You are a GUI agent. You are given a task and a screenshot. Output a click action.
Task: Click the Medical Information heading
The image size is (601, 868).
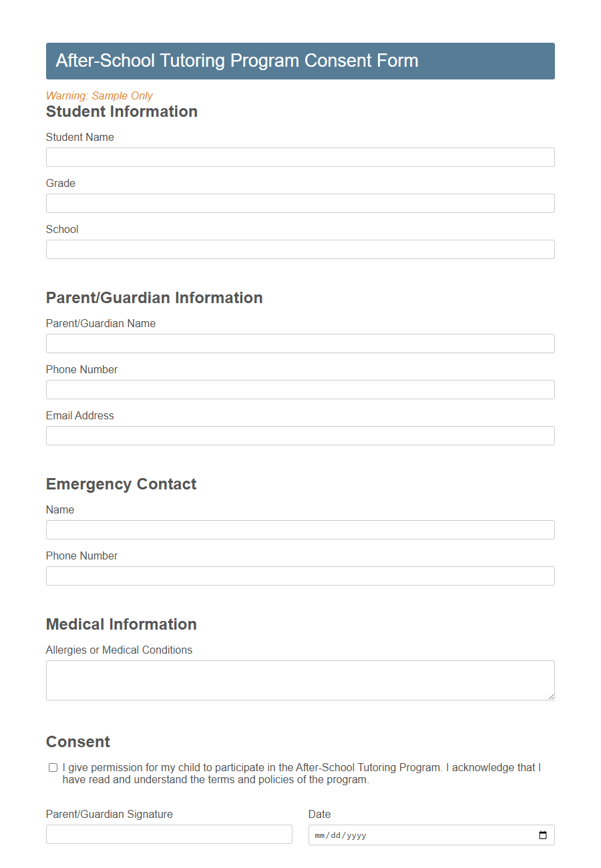121,624
